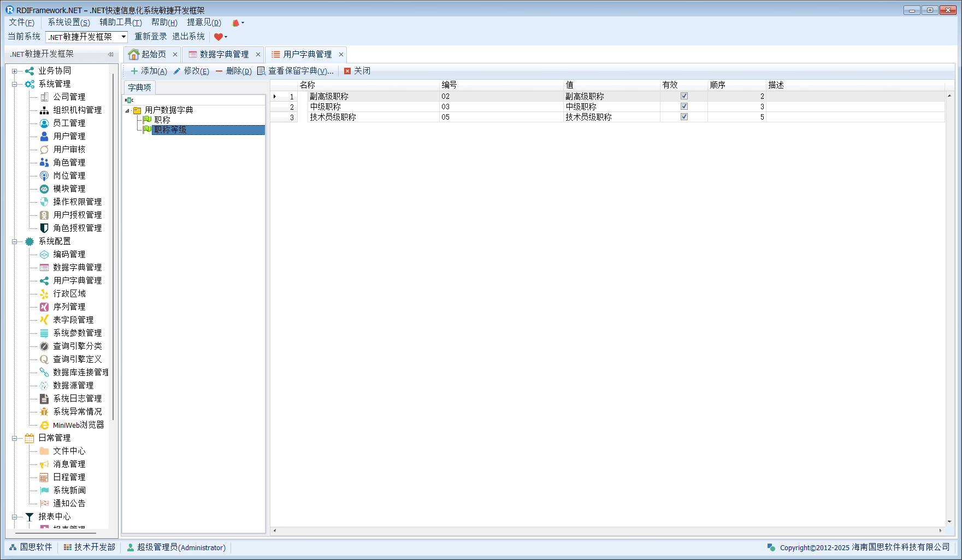Collapse the sidebar using pin arrow icon
The image size is (962, 560).
110,54
